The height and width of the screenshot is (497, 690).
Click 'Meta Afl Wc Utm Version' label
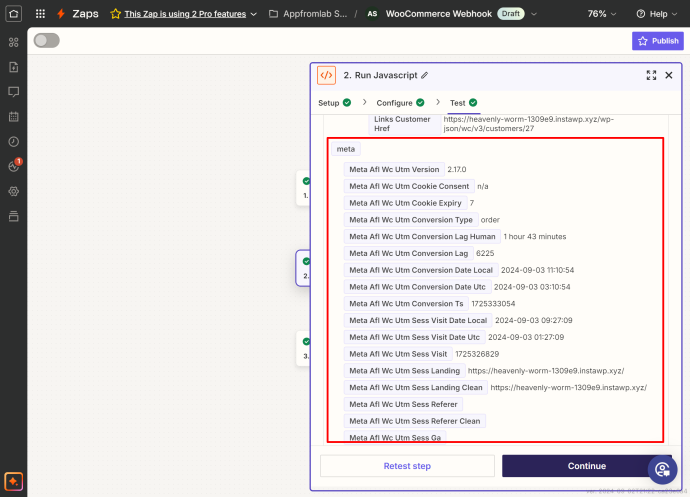click(394, 169)
